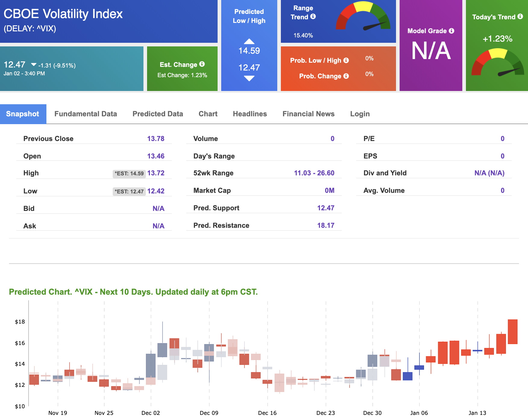
Task: Click the Ask value N/A
Action: 159,226
